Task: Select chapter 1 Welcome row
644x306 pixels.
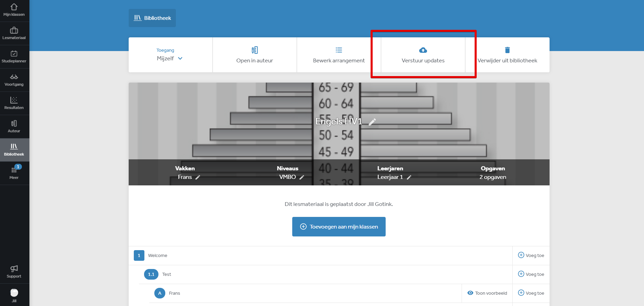Action: pyautogui.click(x=320, y=256)
